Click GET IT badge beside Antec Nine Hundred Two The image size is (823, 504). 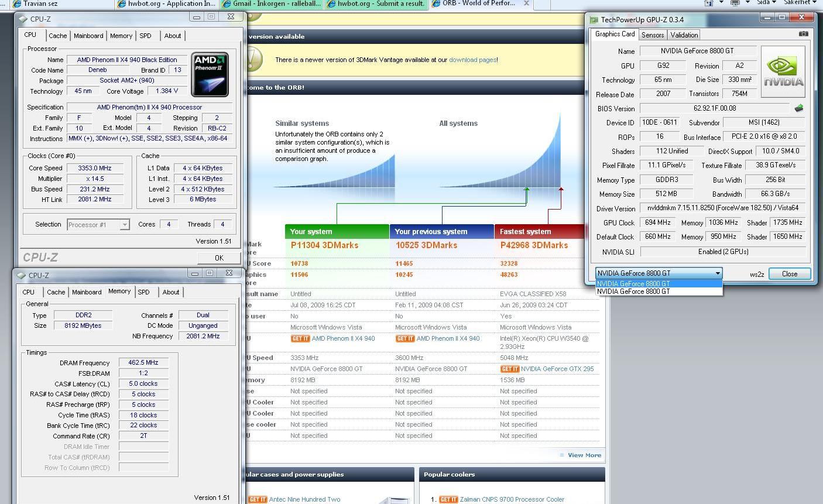pos(258,500)
